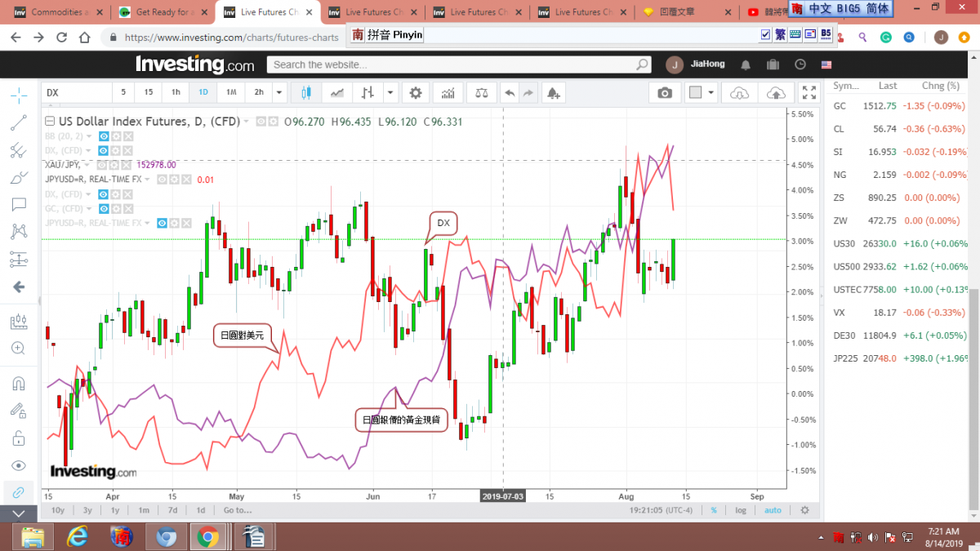Viewport: 980px width, 551px height.
Task: Open chart settings gear in the toolbar
Action: (416, 93)
